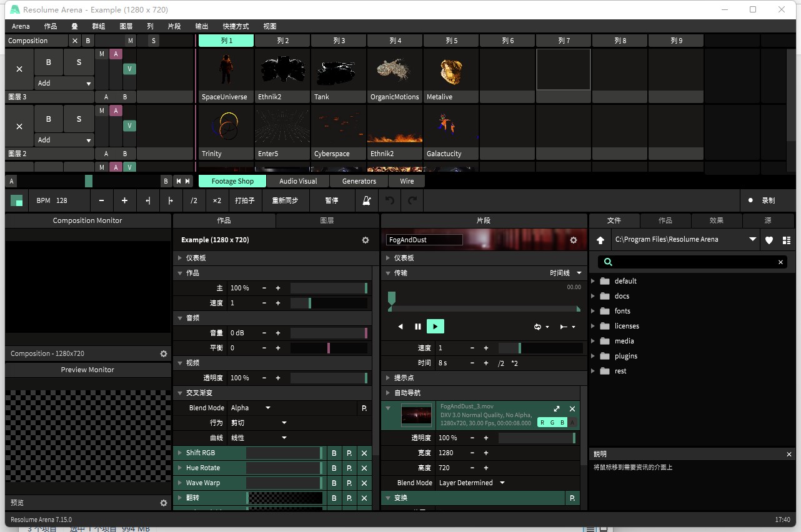Switch file browser to grid view
Screen dimensions: 801x532
[787, 240]
